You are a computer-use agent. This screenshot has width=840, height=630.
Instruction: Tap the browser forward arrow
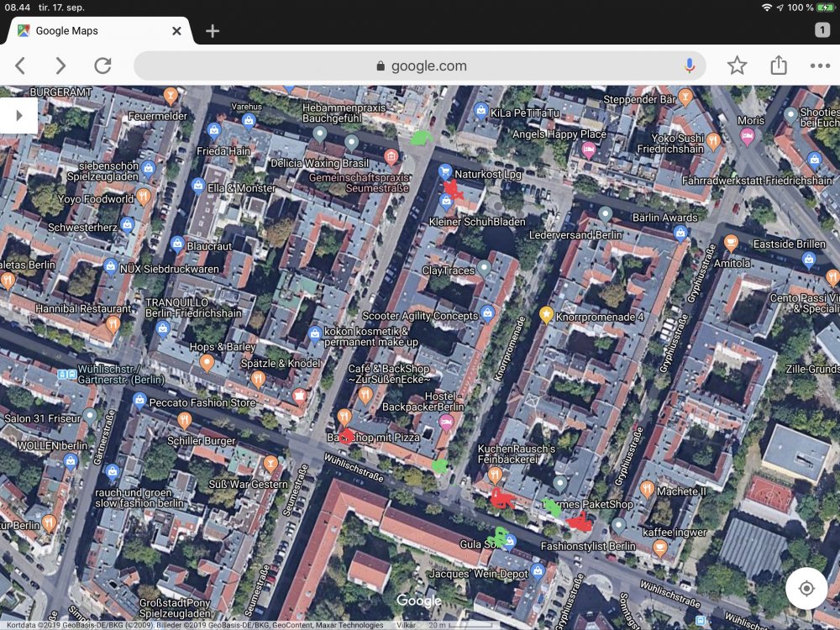(60, 66)
